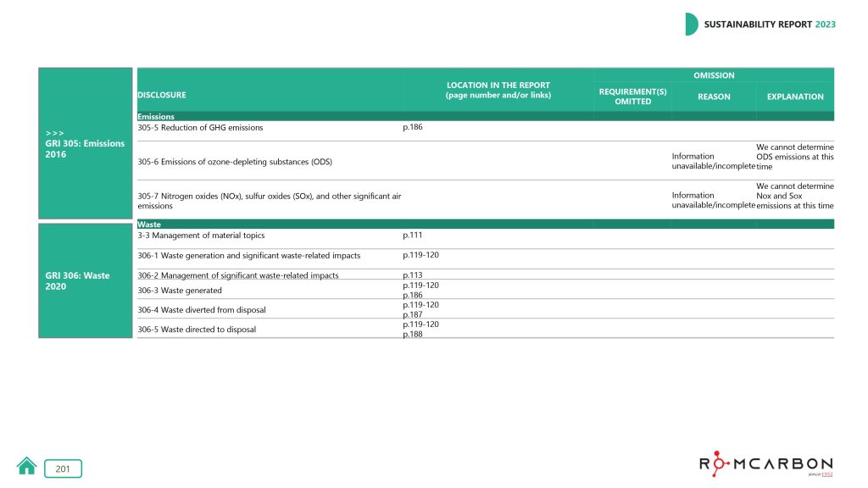Open p.111 link for management of material topics

[x=412, y=235]
